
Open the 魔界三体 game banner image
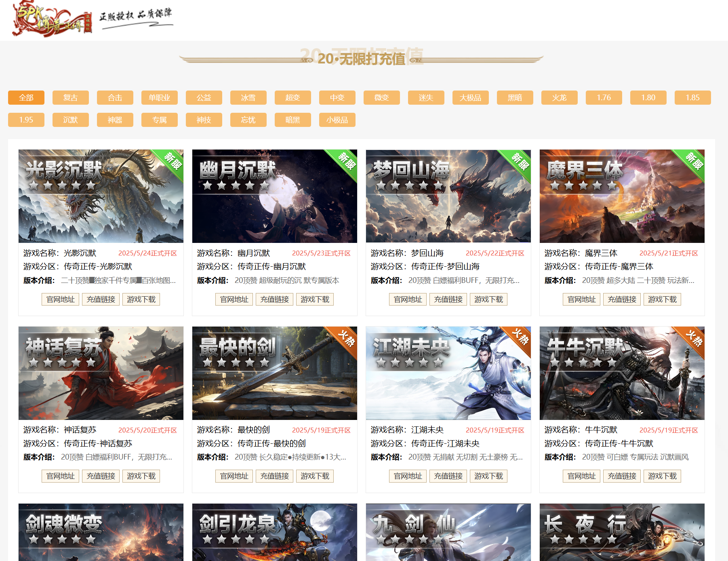[622, 196]
